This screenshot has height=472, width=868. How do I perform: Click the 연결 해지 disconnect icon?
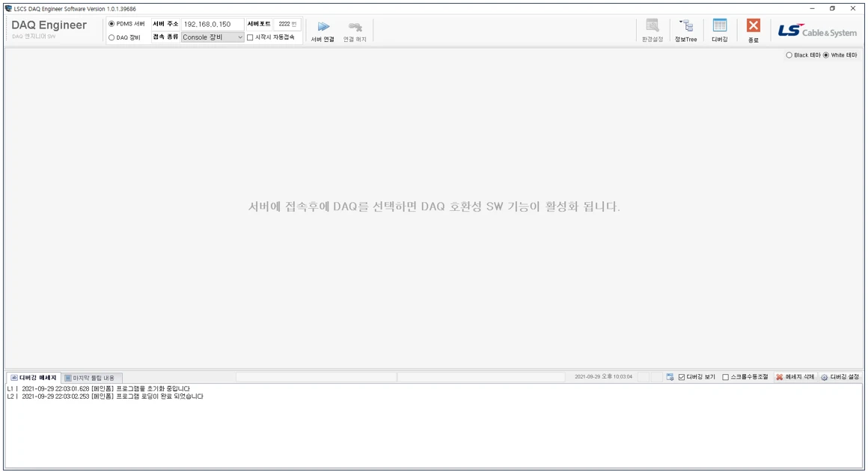coord(355,27)
